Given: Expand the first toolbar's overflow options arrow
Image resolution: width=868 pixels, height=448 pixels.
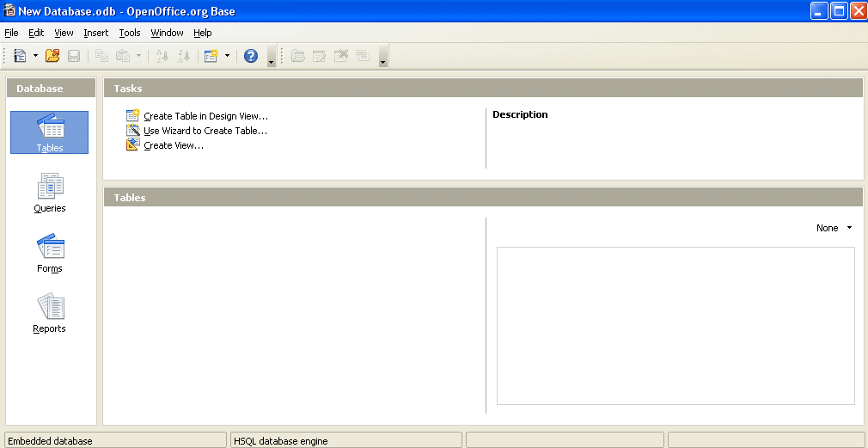Looking at the screenshot, I should [272, 56].
